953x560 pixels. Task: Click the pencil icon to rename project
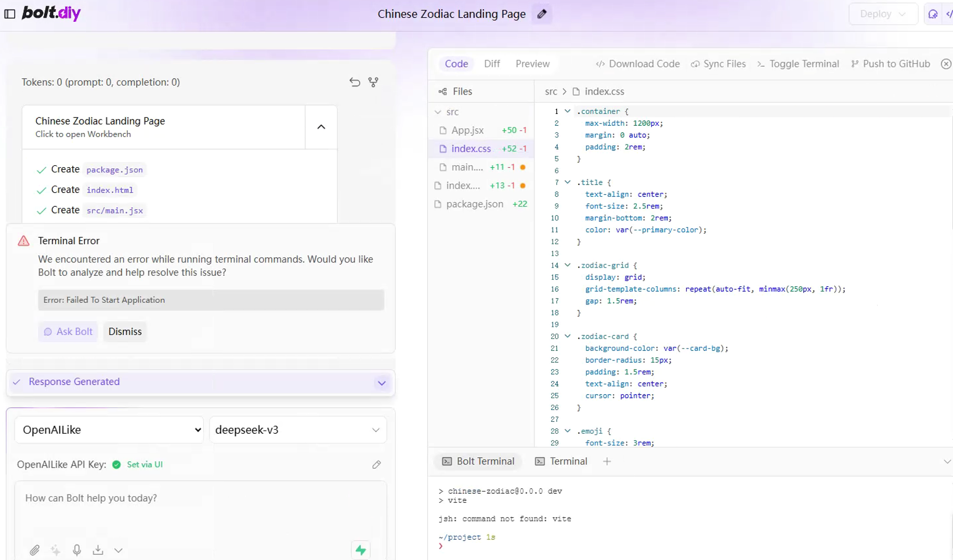542,14
